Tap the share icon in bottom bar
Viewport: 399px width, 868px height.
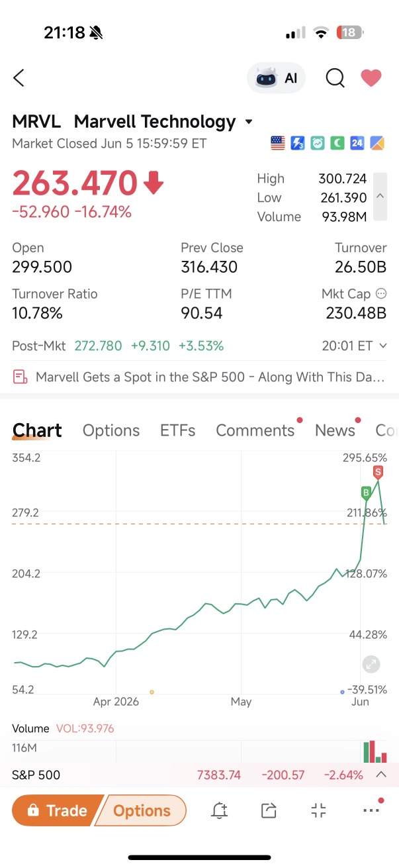[x=269, y=810]
